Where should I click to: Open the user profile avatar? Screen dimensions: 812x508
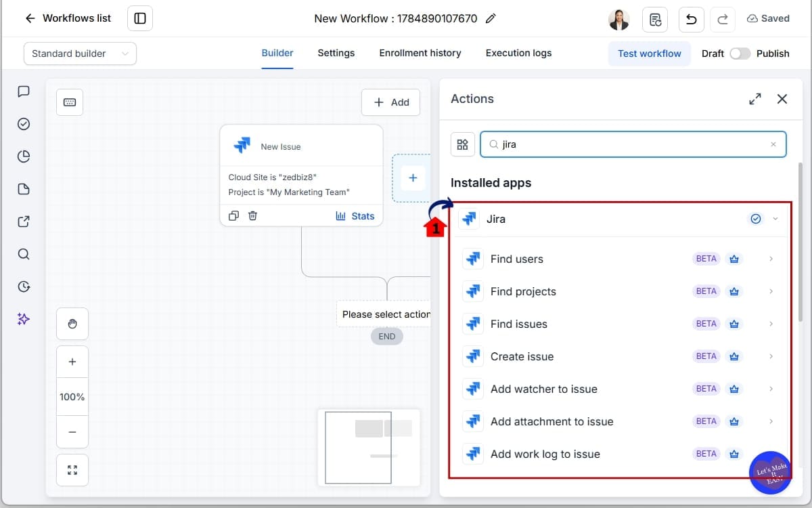pyautogui.click(x=619, y=19)
